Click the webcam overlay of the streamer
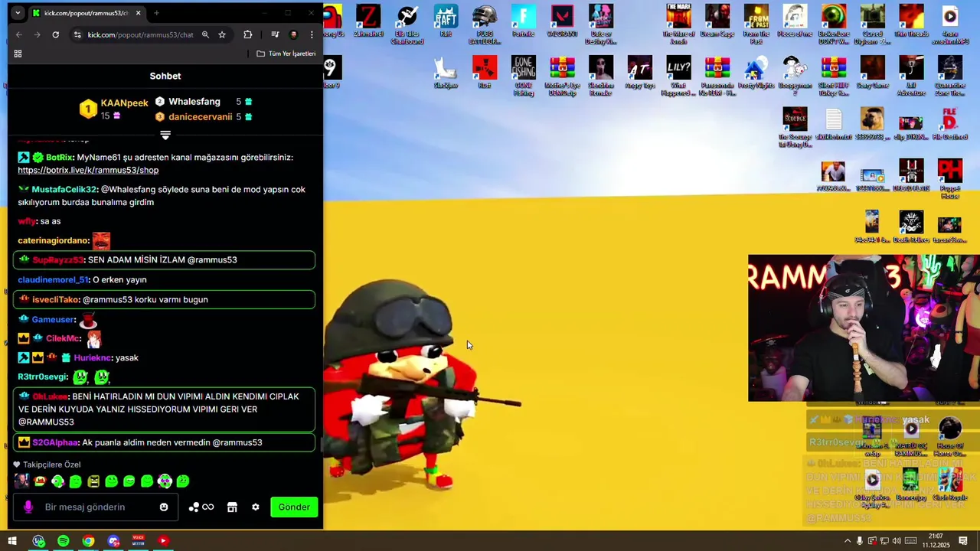This screenshot has height=551, width=980. (x=864, y=328)
